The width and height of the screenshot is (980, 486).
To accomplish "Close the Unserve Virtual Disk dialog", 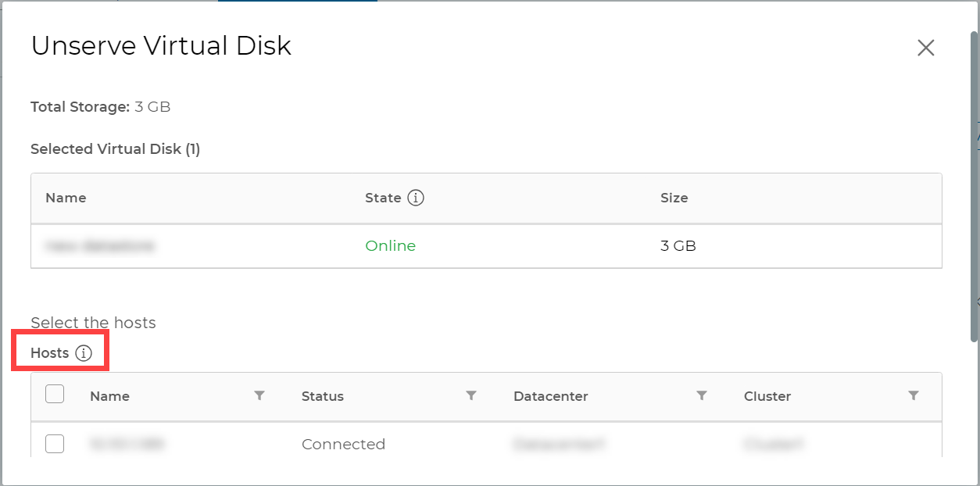I will [925, 48].
